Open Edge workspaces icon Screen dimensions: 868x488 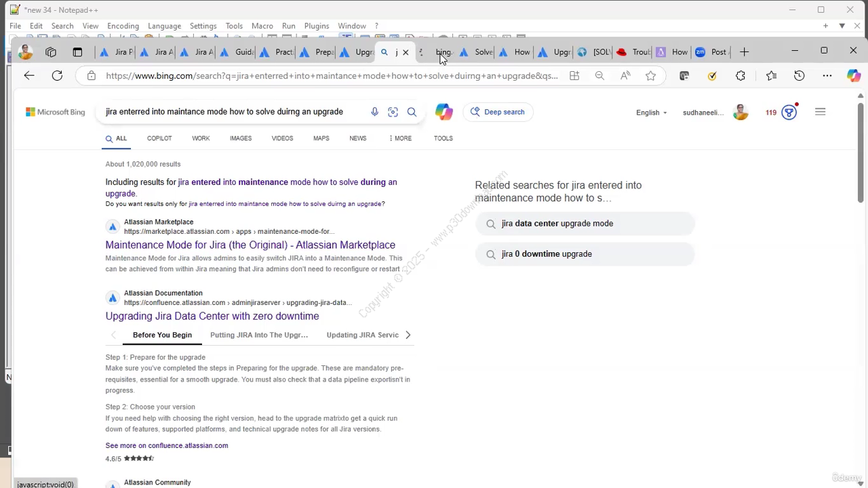(51, 52)
